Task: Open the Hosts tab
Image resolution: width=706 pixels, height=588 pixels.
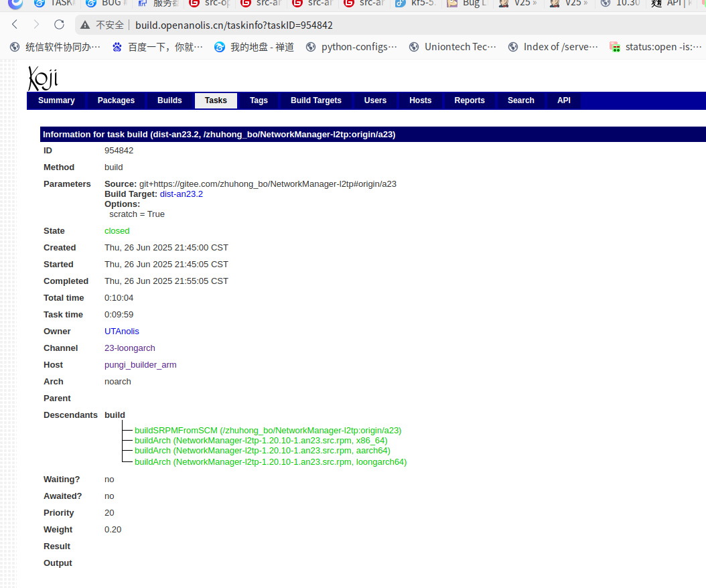Action: [420, 100]
